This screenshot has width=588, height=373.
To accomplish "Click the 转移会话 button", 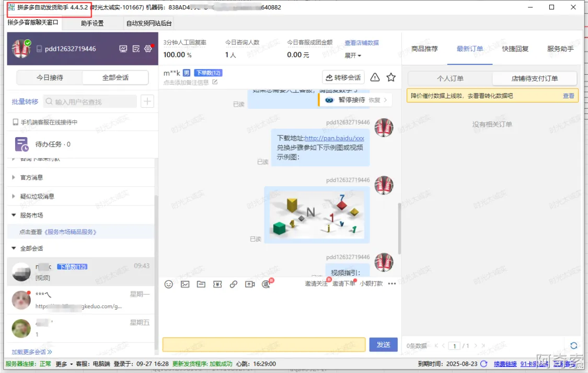I will [x=343, y=77].
